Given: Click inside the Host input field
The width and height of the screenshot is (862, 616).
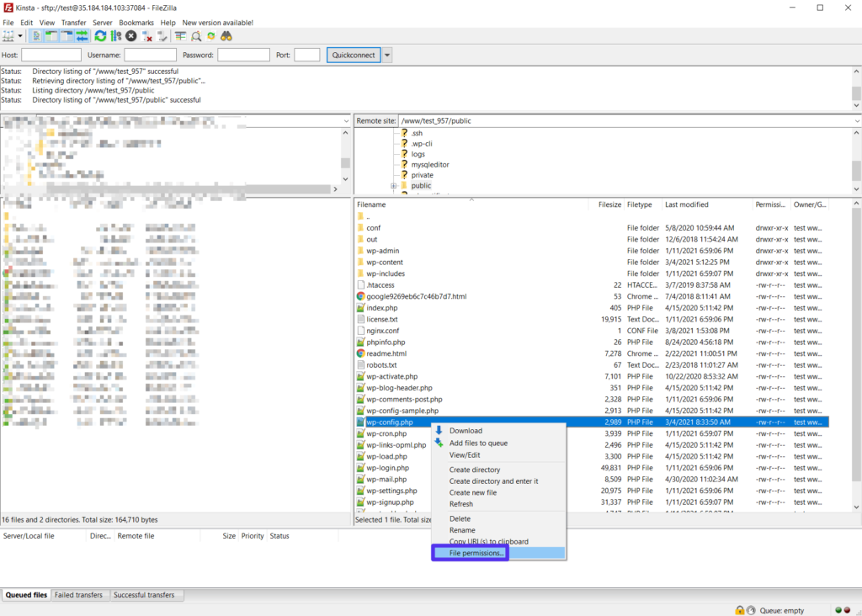Looking at the screenshot, I should (x=51, y=55).
